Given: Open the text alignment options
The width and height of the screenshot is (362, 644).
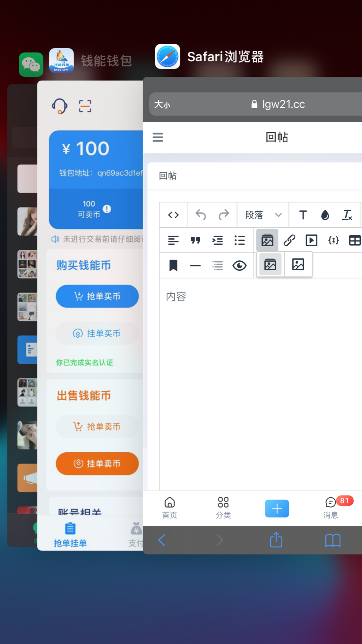Looking at the screenshot, I should pos(173,241).
